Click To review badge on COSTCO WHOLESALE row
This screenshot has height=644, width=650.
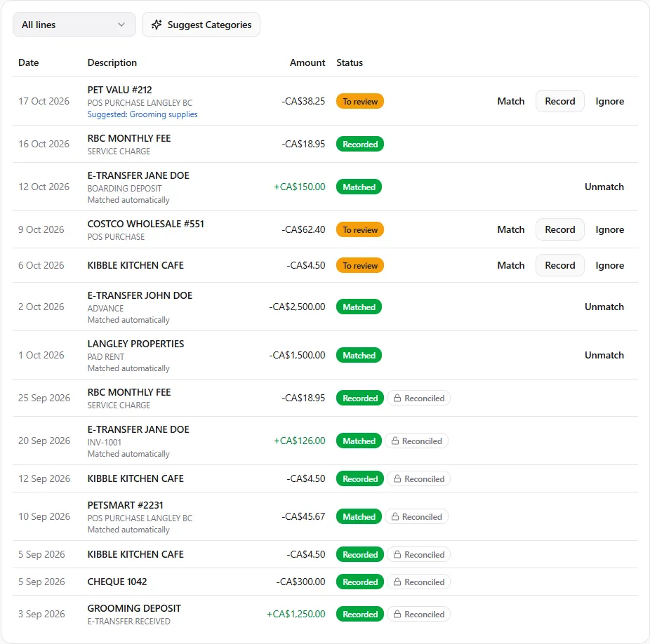360,229
